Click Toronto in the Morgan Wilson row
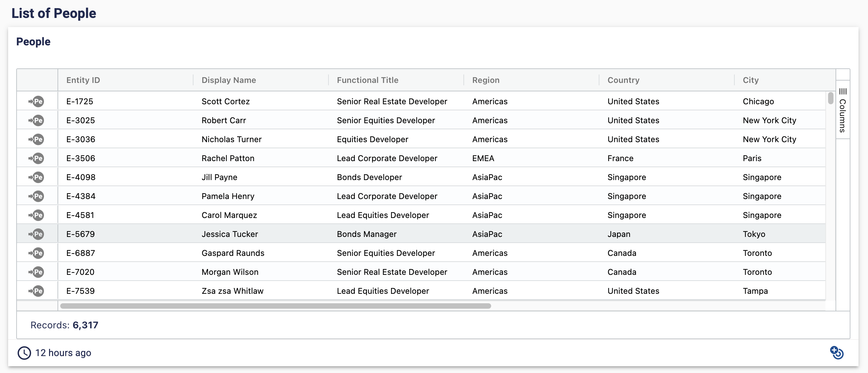 (757, 272)
